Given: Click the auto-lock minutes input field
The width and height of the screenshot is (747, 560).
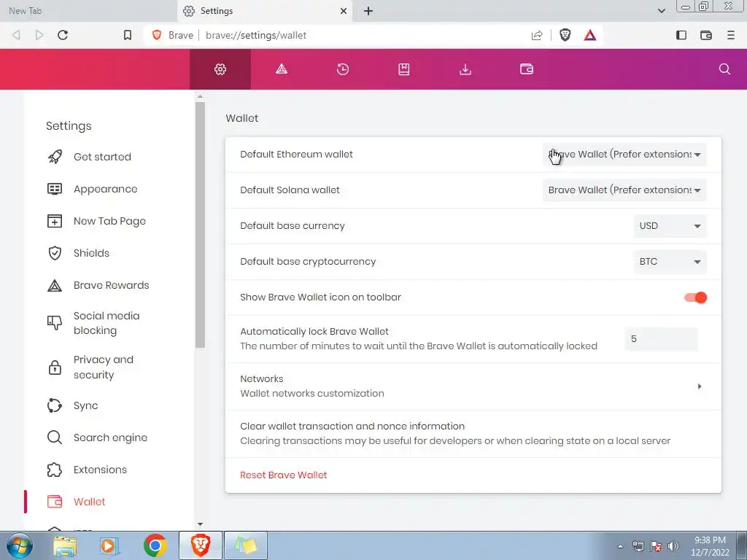Looking at the screenshot, I should (x=661, y=339).
